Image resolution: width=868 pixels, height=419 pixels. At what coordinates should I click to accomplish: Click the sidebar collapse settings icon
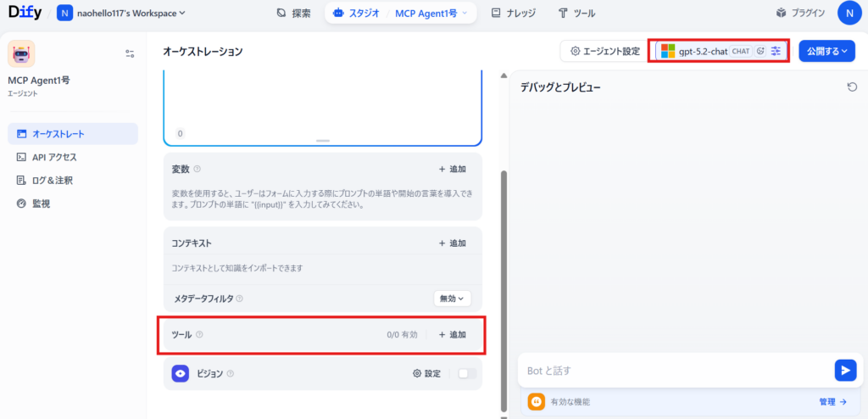pyautogui.click(x=130, y=53)
